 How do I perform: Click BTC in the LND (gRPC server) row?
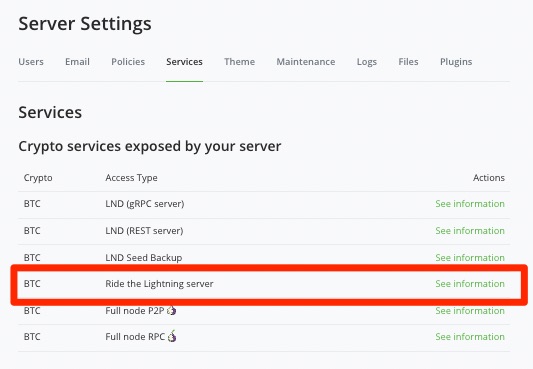[32, 204]
